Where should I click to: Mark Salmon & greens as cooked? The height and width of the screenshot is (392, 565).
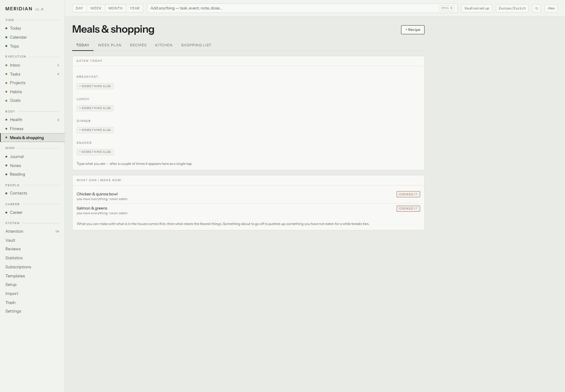408,209
